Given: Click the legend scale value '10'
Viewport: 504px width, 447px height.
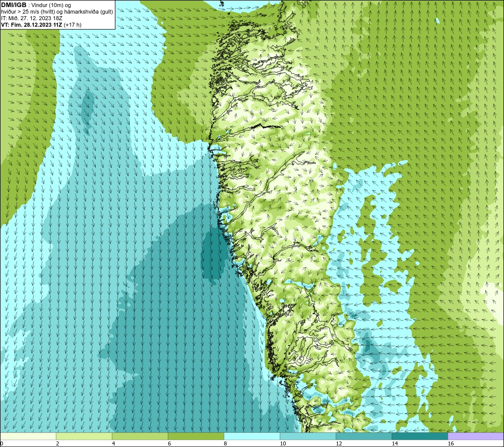Looking at the screenshot, I should pos(283,443).
